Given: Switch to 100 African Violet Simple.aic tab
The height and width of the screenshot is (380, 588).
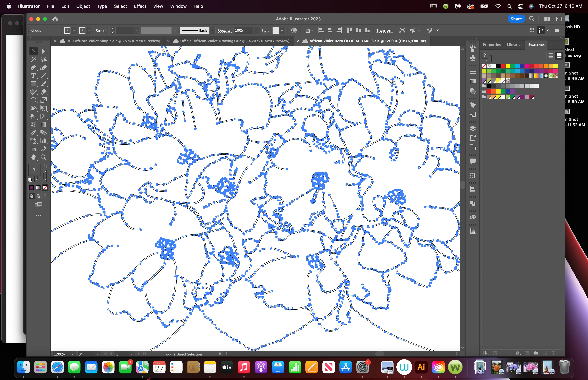Looking at the screenshot, I should click(x=113, y=41).
